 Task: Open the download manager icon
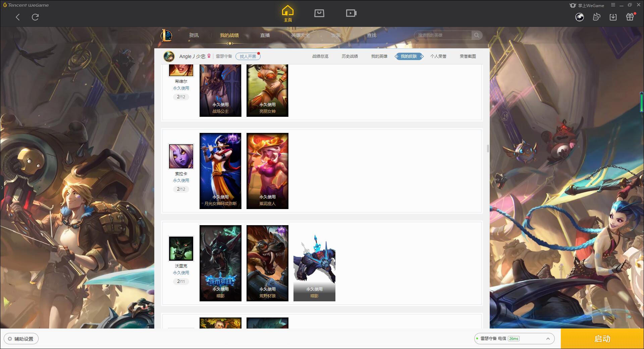coord(613,17)
